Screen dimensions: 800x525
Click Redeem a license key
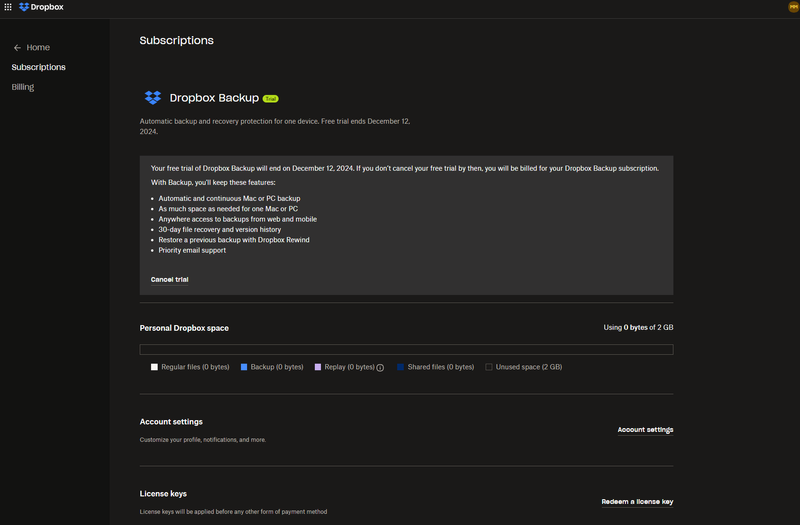click(x=637, y=501)
